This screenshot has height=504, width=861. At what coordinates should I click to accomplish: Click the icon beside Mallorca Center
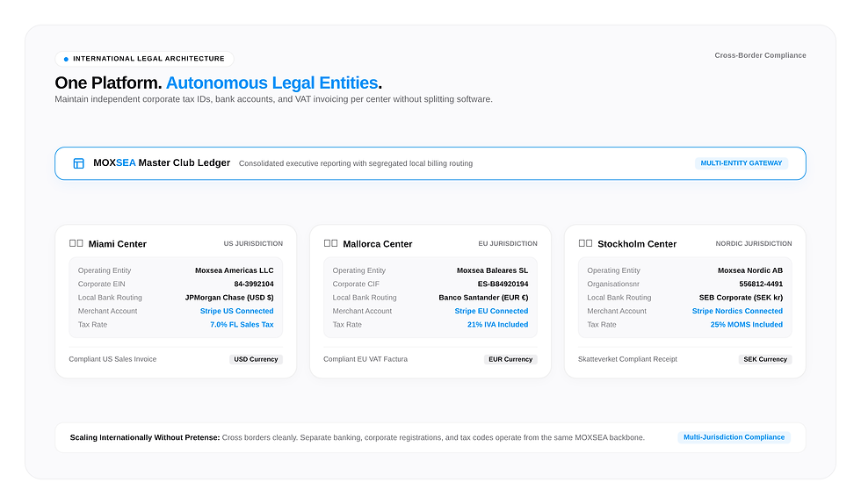(x=330, y=243)
